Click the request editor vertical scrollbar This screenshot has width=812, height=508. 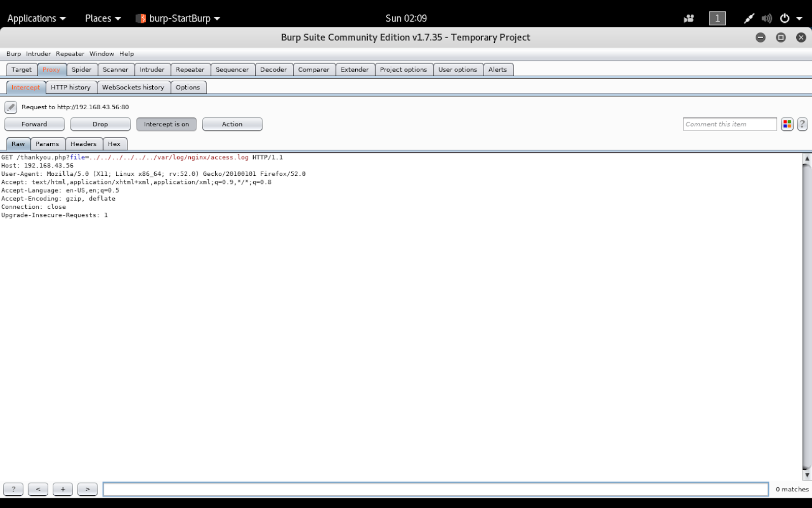[807, 315]
